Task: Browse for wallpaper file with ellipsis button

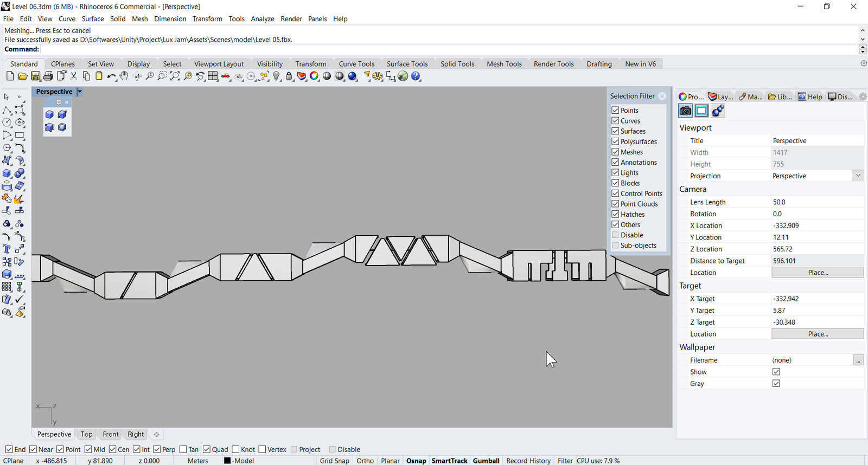Action: pos(858,360)
